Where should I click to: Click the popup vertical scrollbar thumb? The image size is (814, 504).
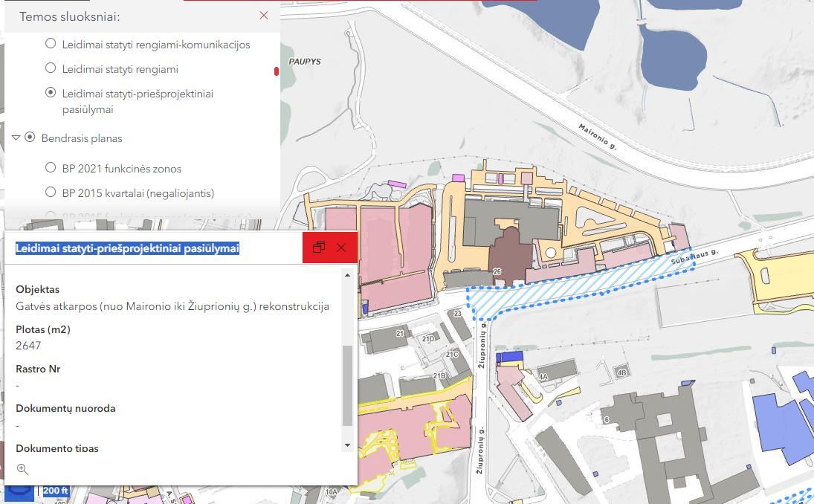(x=347, y=385)
